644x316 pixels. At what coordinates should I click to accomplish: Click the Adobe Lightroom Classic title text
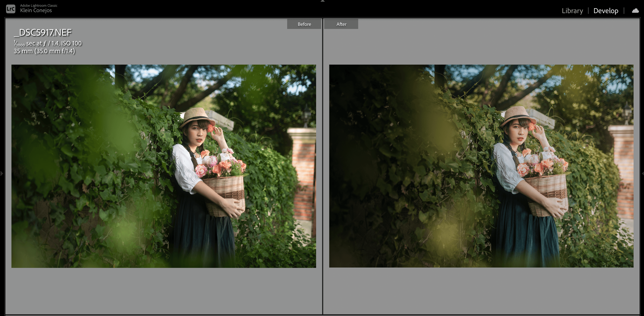[39, 5]
